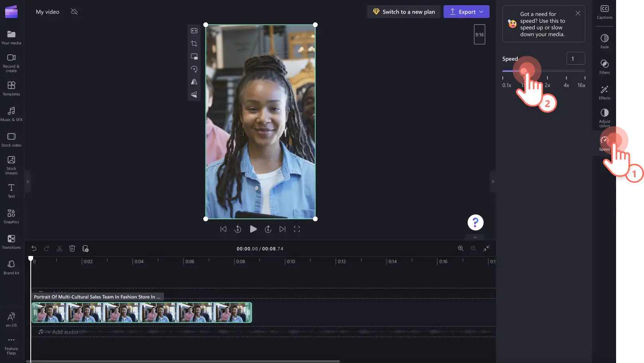Edit the My video title

click(x=47, y=12)
